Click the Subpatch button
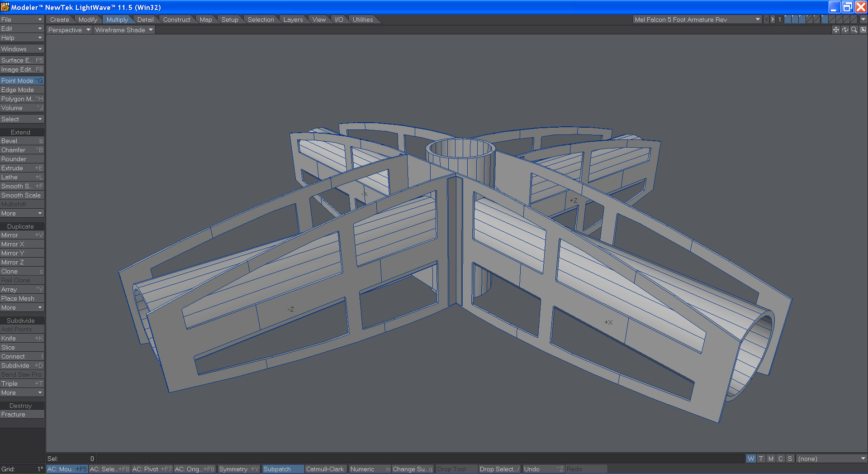This screenshot has height=474, width=868. point(283,469)
